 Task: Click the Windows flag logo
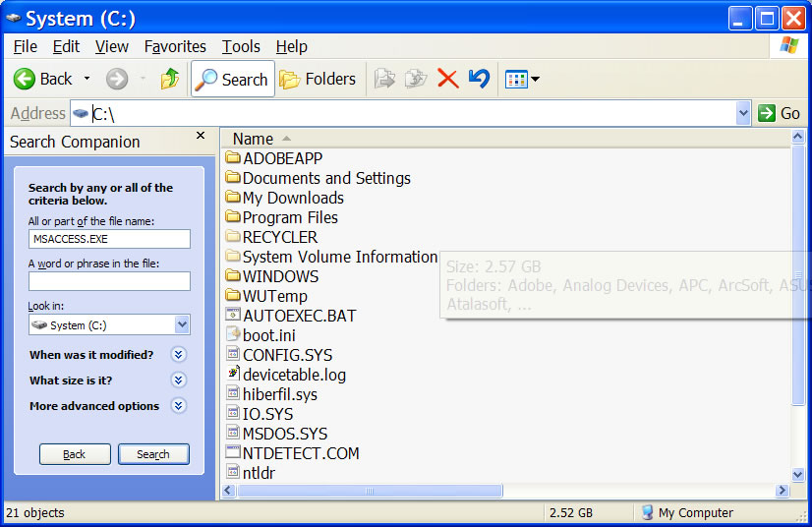tap(788, 46)
